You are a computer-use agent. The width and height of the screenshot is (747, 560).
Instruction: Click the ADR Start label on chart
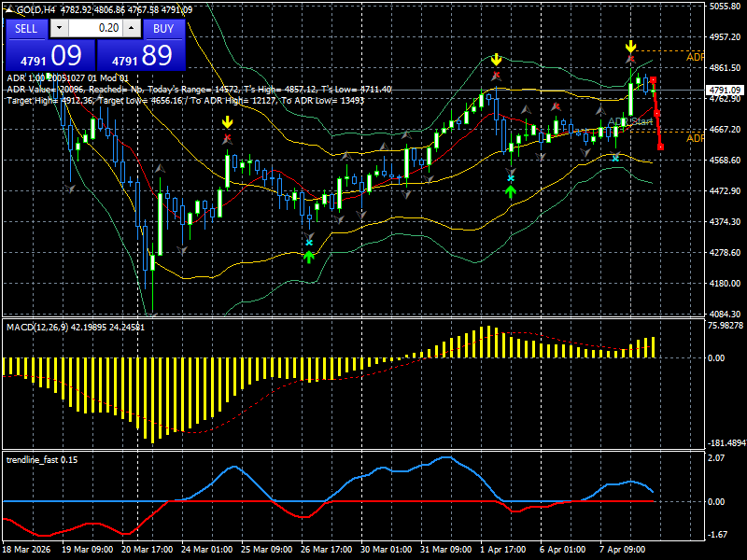[630, 122]
